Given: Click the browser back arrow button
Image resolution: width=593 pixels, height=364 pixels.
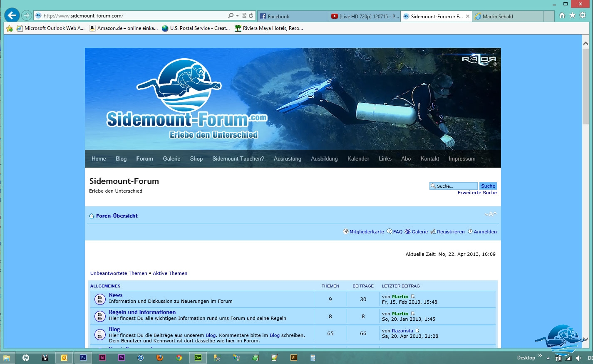Looking at the screenshot, I should (x=12, y=15).
